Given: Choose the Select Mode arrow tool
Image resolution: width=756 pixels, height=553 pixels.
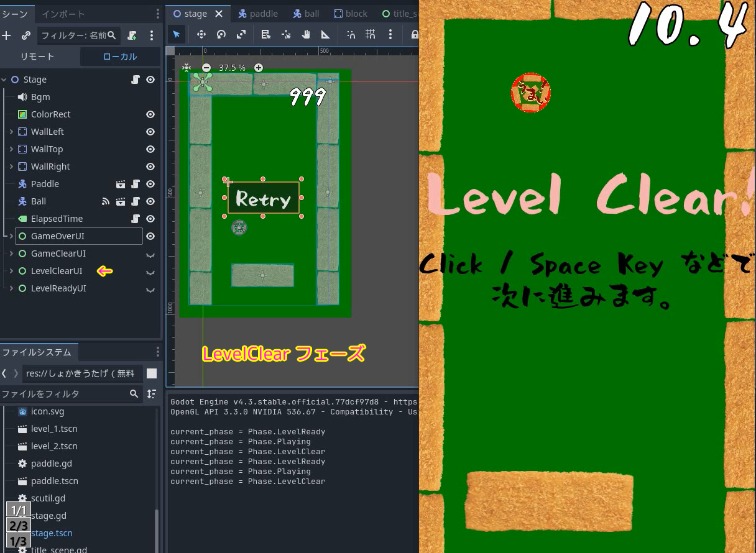Looking at the screenshot, I should point(177,34).
